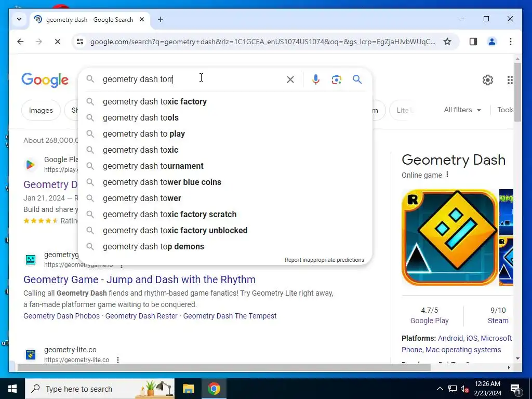Click the Google logo

point(45,80)
